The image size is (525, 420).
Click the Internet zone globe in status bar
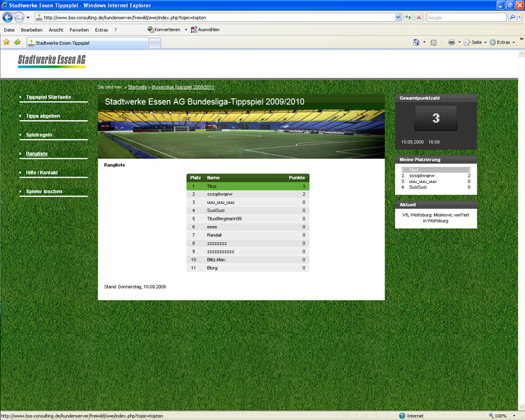tap(402, 415)
